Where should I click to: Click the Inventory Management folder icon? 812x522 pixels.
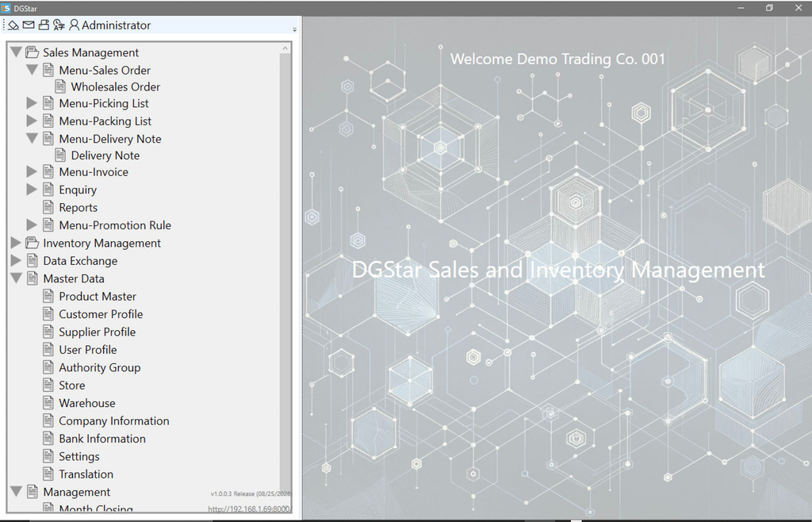coord(33,243)
